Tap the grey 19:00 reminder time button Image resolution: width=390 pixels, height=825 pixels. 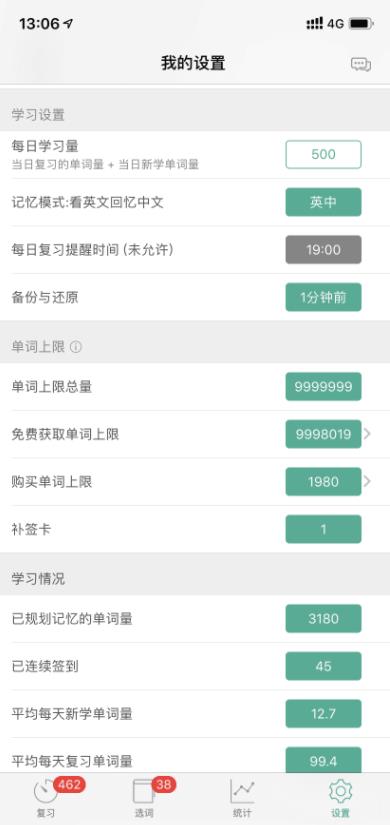(x=323, y=249)
